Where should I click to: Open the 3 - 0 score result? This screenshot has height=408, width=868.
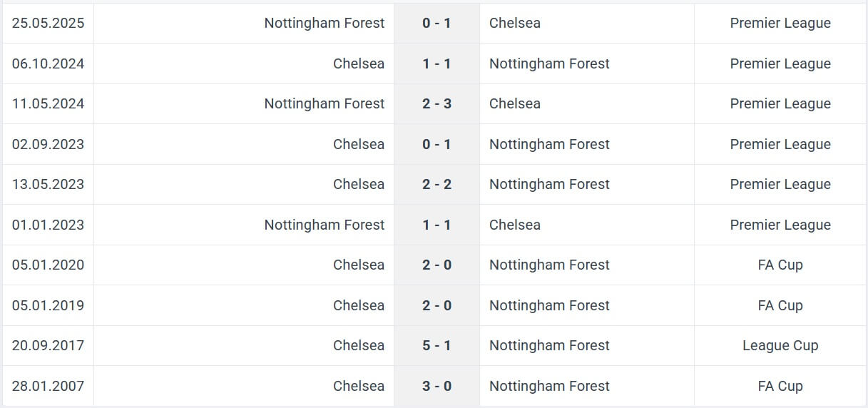coord(436,386)
